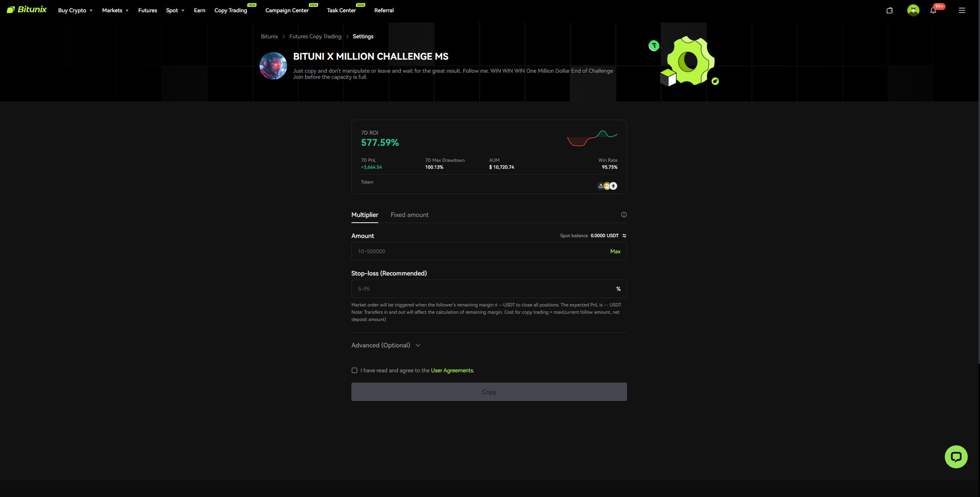Switch to the Fixed amount tab

(409, 215)
